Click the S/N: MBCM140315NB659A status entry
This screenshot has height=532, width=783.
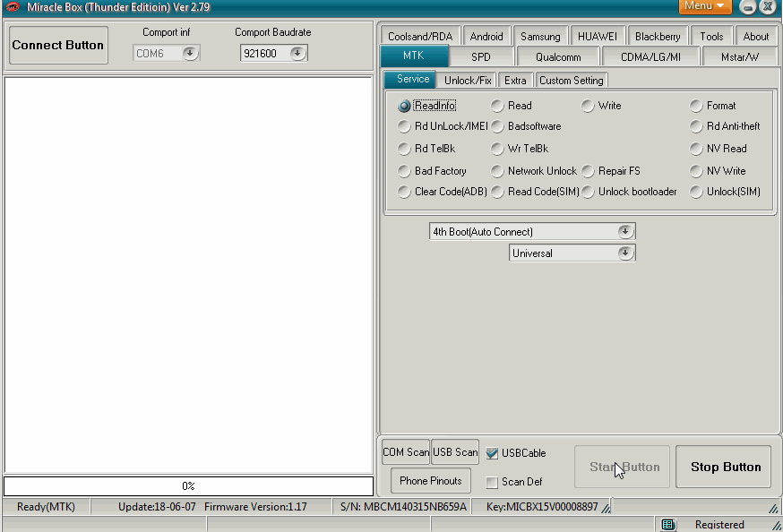tap(403, 507)
